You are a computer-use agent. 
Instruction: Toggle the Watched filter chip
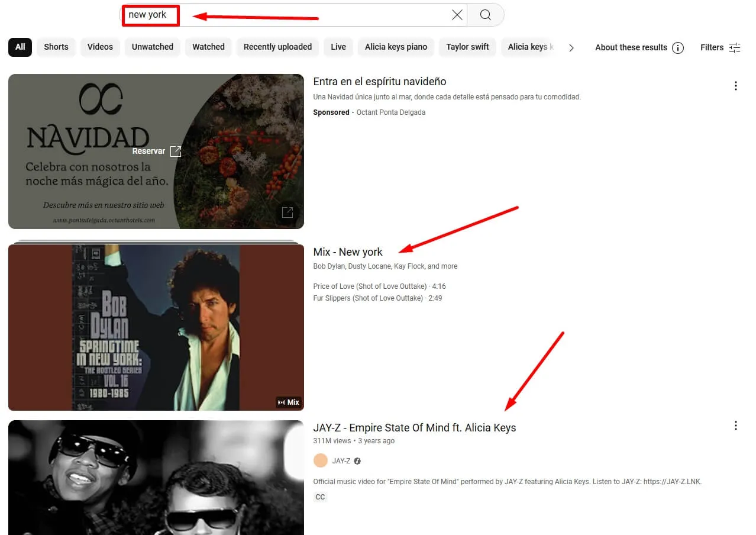208,47
